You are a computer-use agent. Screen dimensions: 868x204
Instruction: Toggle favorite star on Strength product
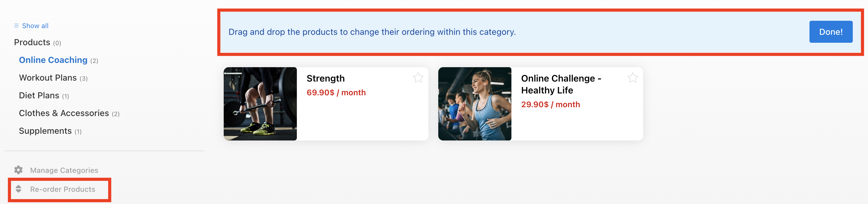click(418, 78)
